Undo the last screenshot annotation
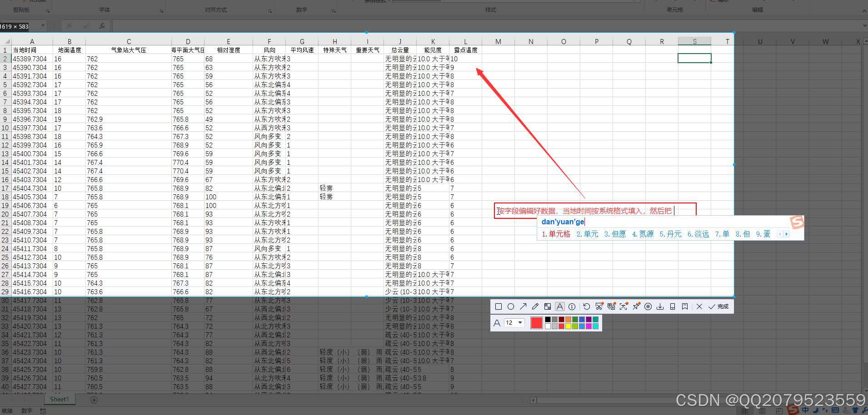This screenshot has height=415, width=868. click(587, 306)
